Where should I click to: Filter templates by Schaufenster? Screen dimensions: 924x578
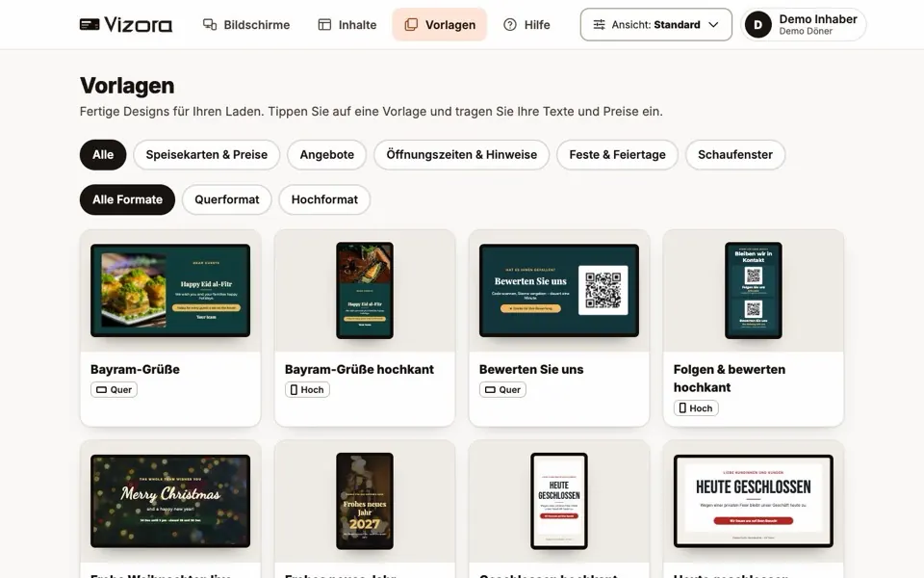click(x=734, y=154)
